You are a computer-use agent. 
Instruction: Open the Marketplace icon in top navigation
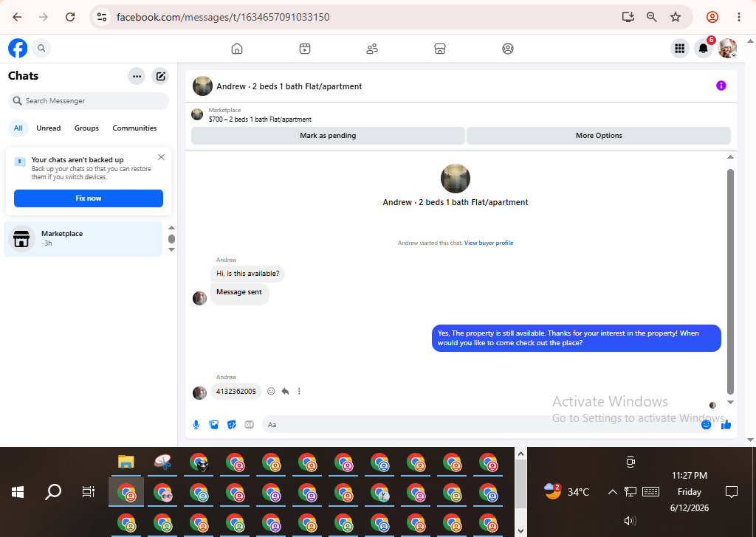point(440,49)
